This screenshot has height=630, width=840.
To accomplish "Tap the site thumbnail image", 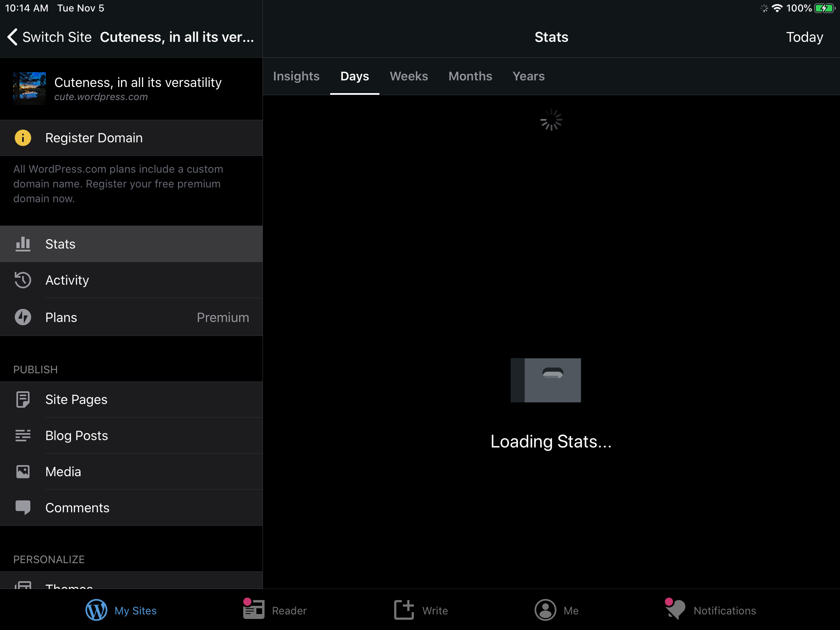I will [x=30, y=89].
